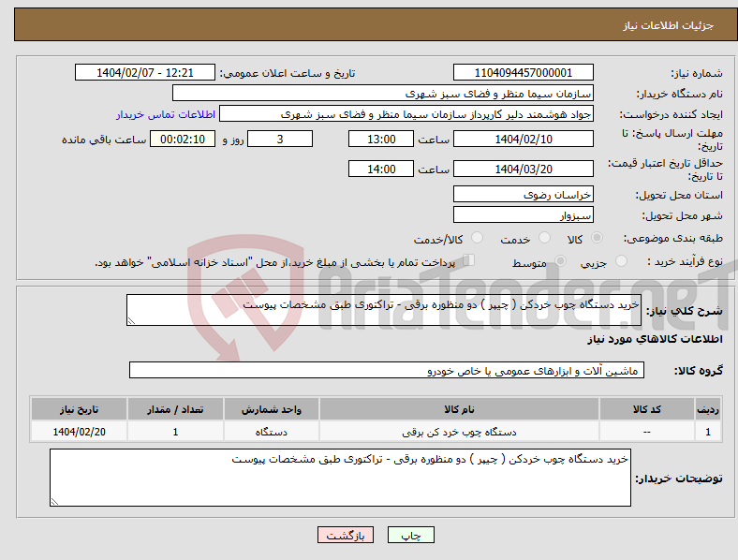Click the چاپ (print) button
Viewport: 738px width, 560px height.
[411, 535]
